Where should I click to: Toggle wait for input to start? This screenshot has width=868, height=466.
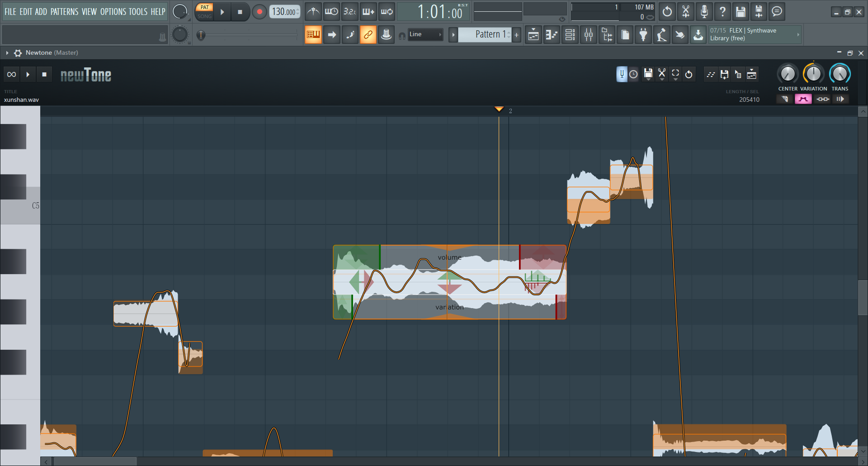(x=331, y=12)
